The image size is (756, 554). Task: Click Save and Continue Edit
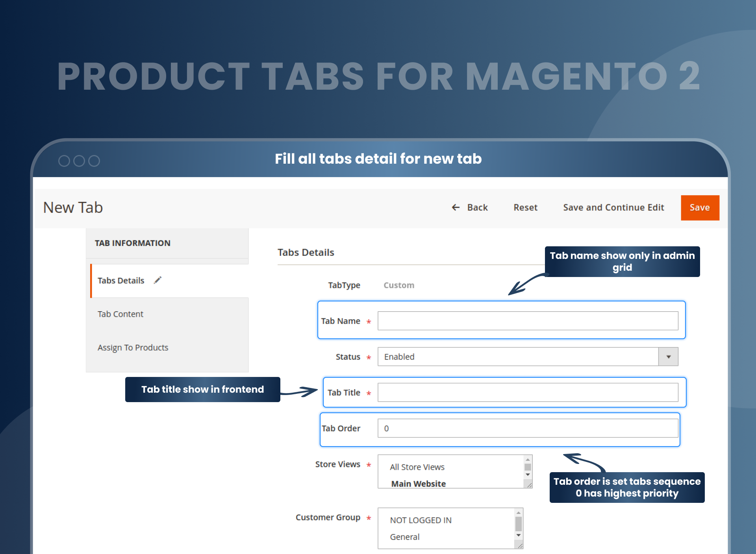click(x=613, y=207)
